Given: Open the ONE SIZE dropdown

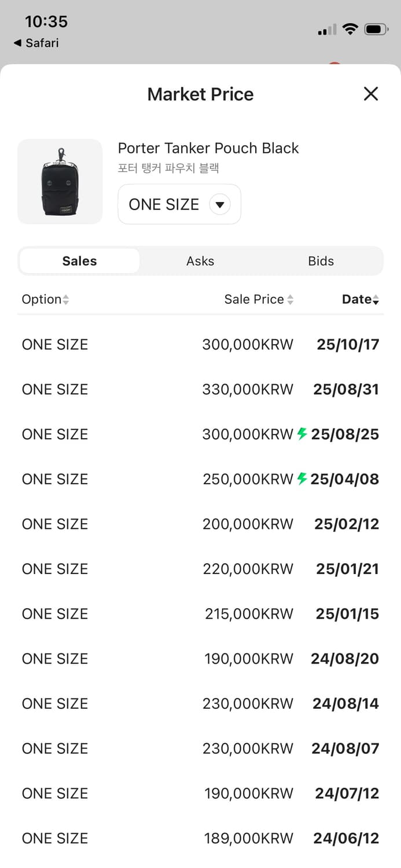Looking at the screenshot, I should 179,204.
